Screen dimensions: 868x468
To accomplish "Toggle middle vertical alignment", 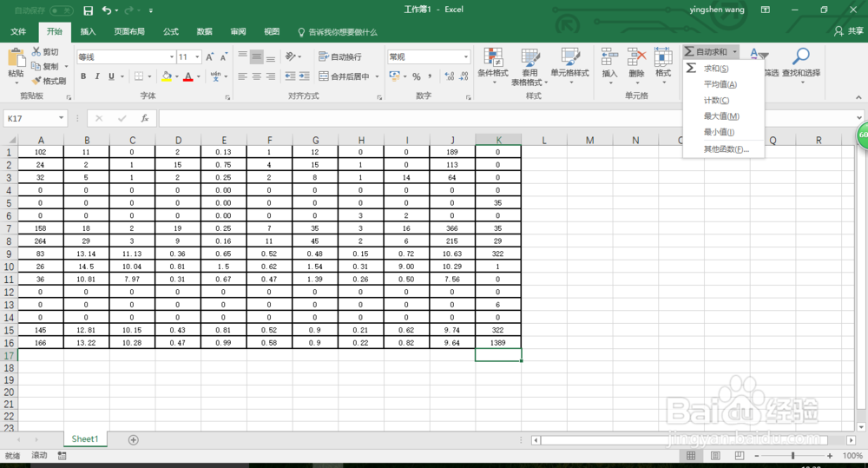I will pyautogui.click(x=256, y=56).
